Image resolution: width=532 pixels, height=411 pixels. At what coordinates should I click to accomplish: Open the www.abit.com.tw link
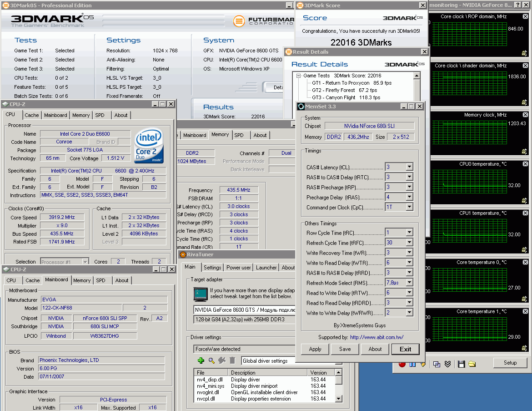pyautogui.click(x=376, y=337)
